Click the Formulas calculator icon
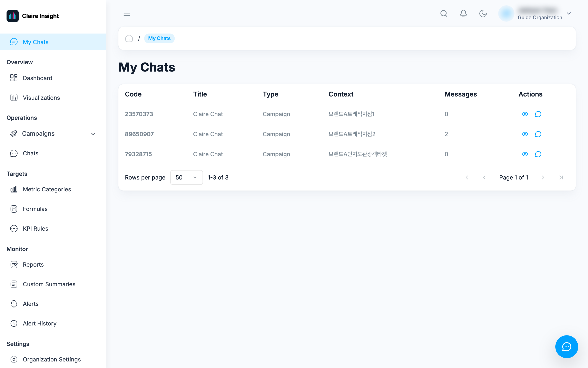 14,209
